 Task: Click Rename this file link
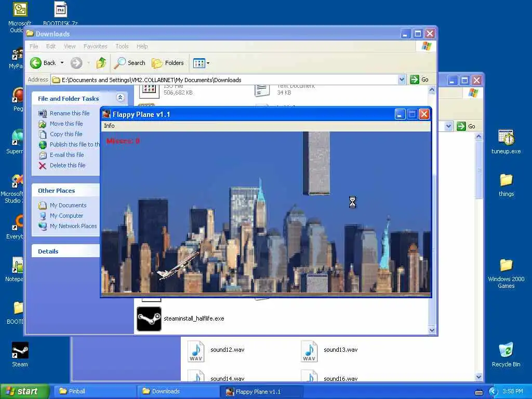[x=70, y=113]
